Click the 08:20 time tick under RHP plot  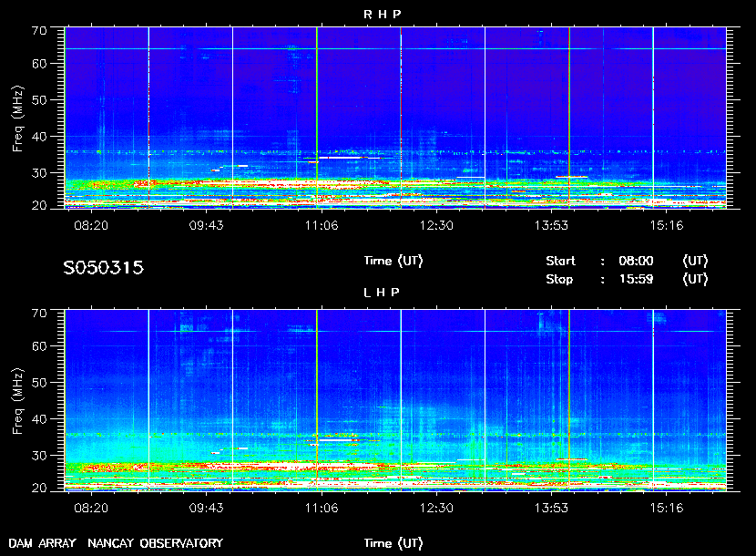[x=91, y=225]
